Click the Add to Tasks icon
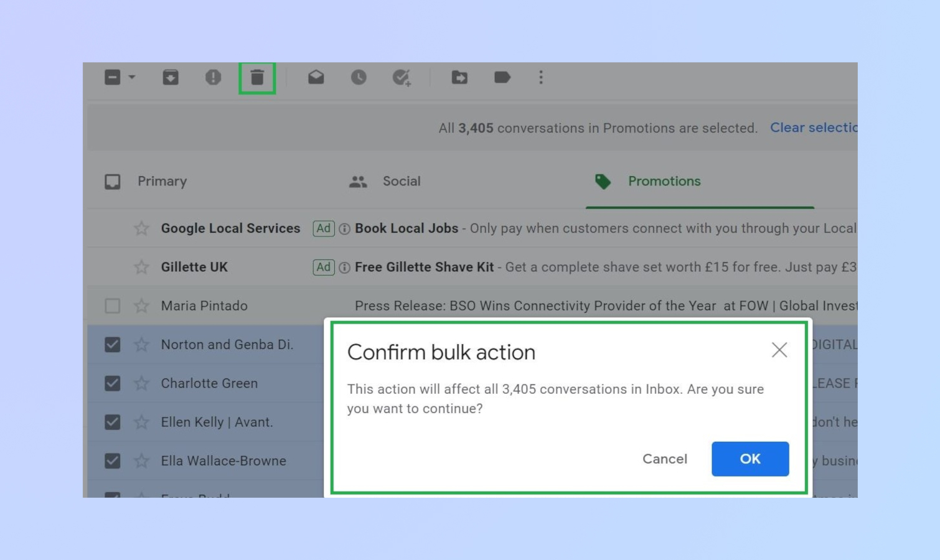 [402, 77]
